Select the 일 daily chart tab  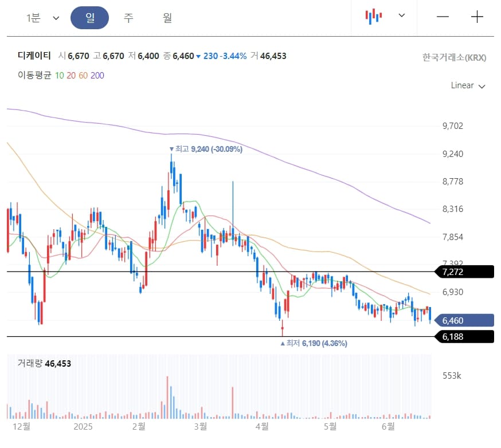[x=89, y=18]
